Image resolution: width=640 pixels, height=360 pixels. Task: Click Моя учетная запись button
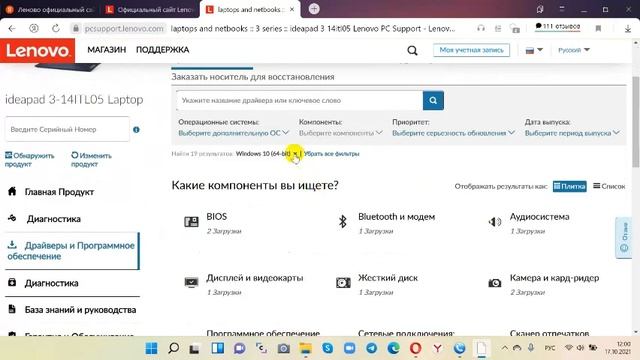pyautogui.click(x=471, y=50)
